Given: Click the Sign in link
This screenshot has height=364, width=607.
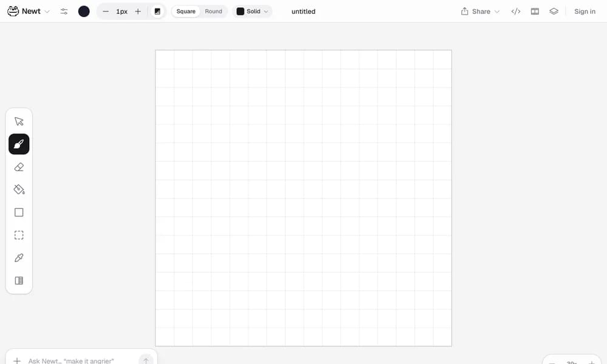Looking at the screenshot, I should 585,12.
